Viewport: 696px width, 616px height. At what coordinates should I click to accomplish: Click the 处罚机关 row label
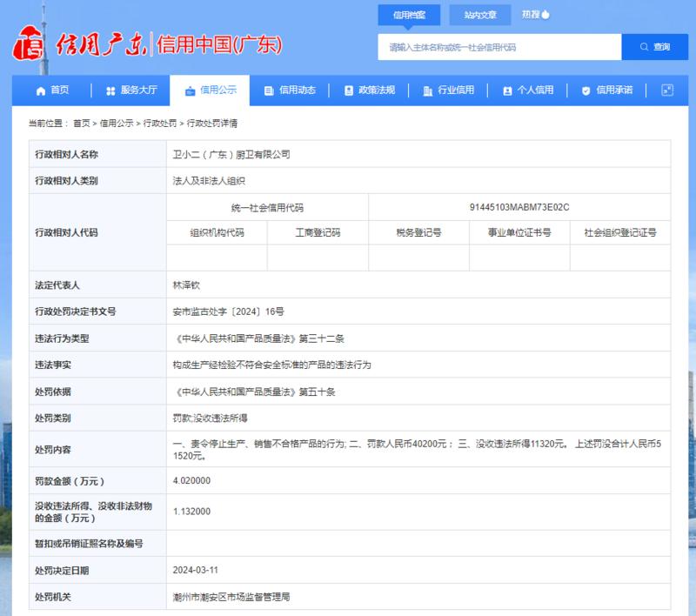click(53, 597)
